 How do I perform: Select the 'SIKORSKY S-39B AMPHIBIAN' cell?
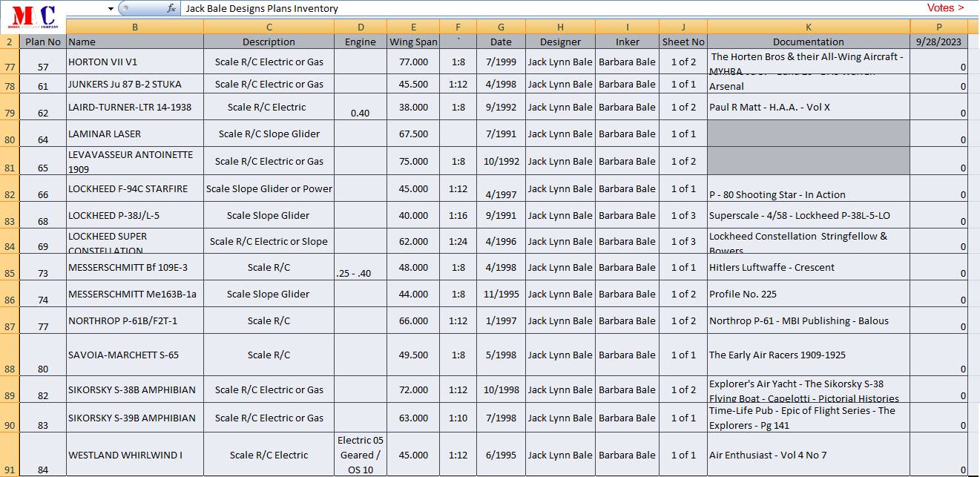(x=135, y=418)
